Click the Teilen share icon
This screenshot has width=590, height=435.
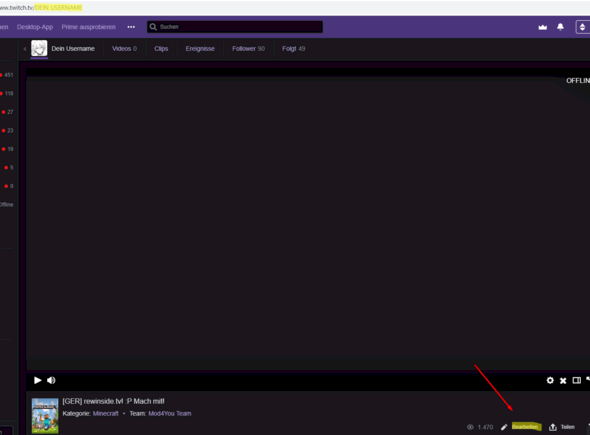coord(553,427)
